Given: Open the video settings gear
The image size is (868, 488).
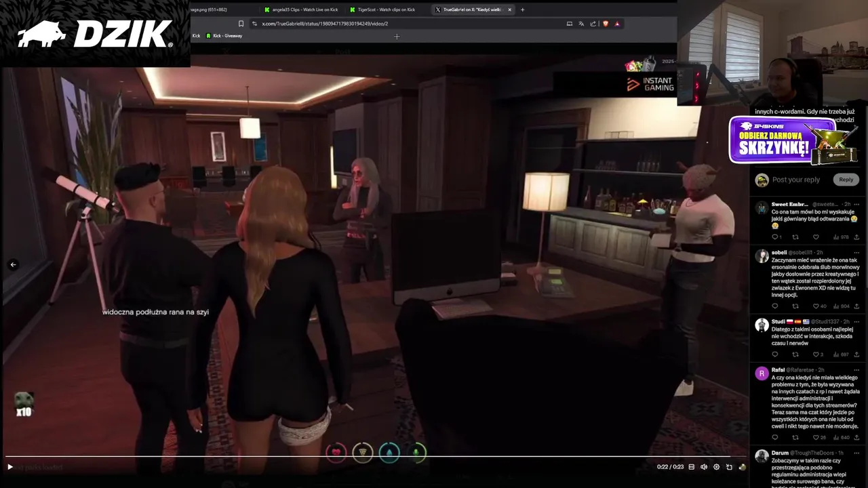Looking at the screenshot, I should [716, 467].
